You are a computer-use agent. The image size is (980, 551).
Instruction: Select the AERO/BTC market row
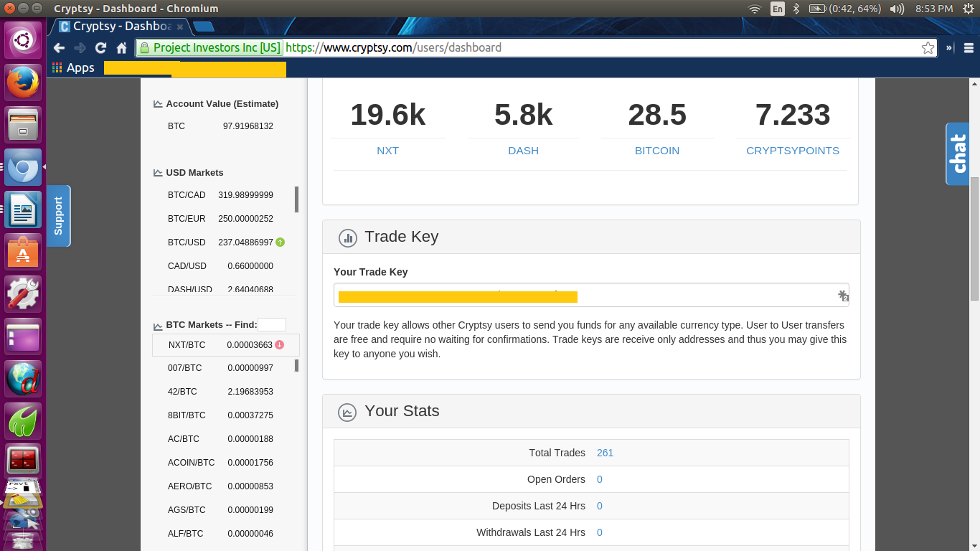point(221,486)
